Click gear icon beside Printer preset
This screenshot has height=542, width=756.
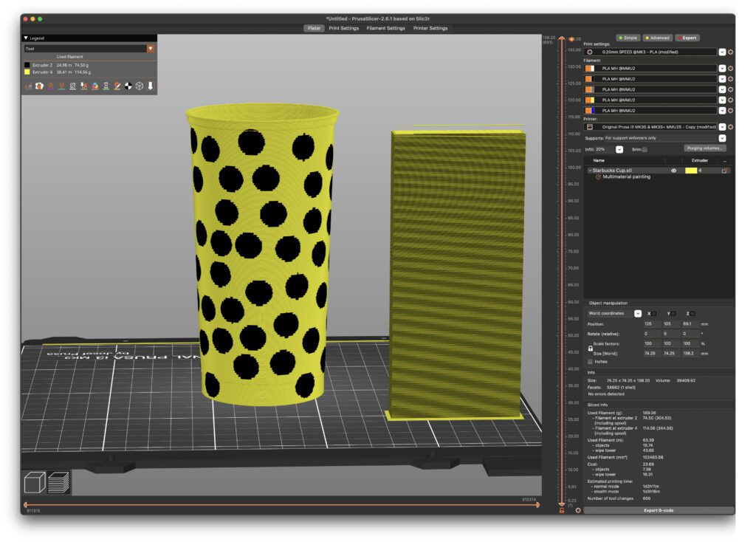(730, 127)
